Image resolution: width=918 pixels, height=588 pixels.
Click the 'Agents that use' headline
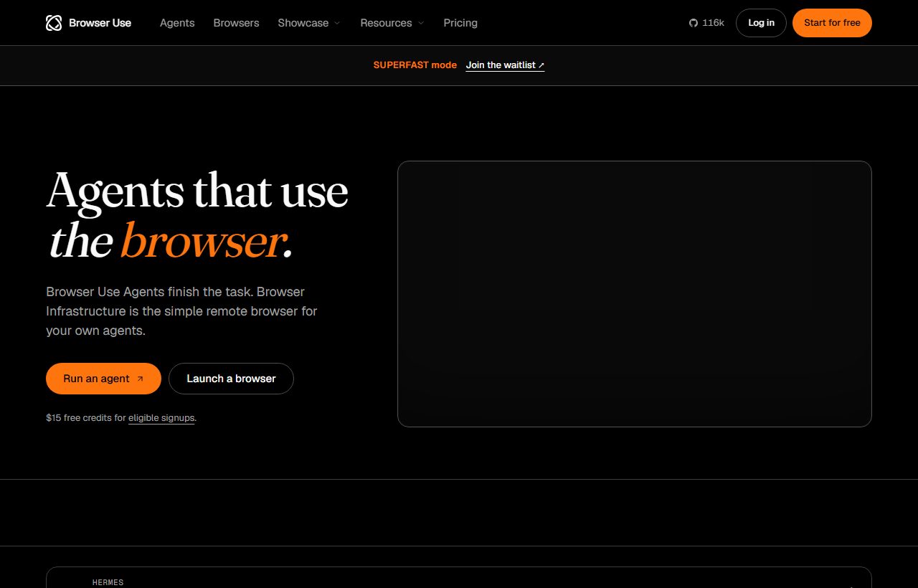[x=197, y=191]
